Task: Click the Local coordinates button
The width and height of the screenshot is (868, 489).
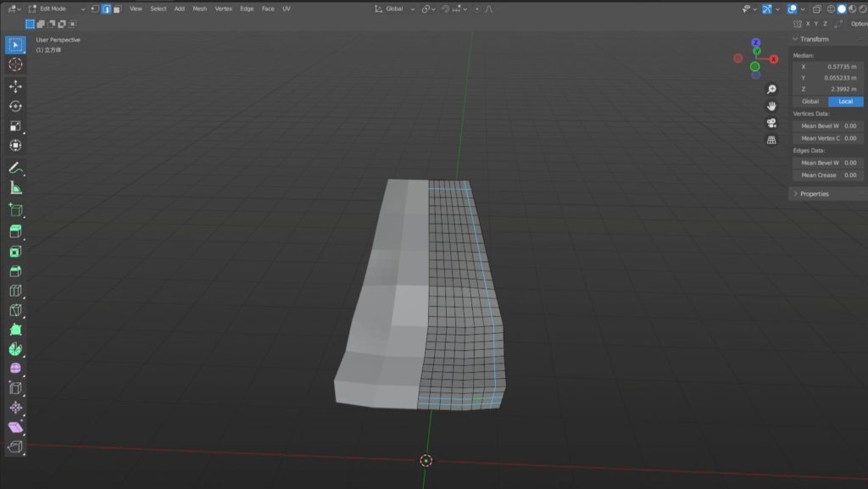Action: 845,102
